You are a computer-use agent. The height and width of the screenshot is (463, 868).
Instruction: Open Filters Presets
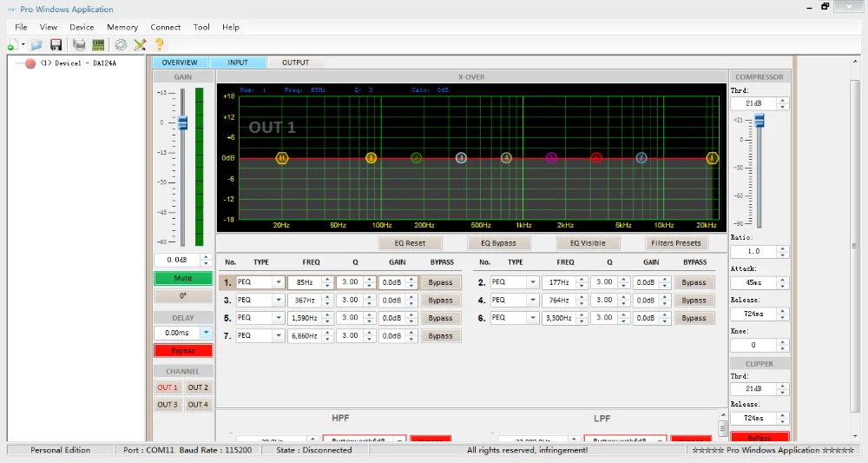click(x=676, y=243)
